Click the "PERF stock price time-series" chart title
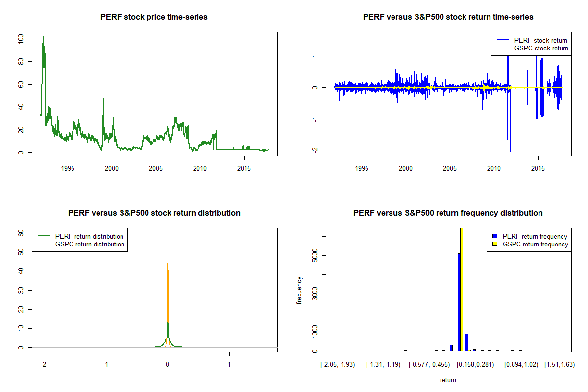The image size is (588, 392). point(154,17)
